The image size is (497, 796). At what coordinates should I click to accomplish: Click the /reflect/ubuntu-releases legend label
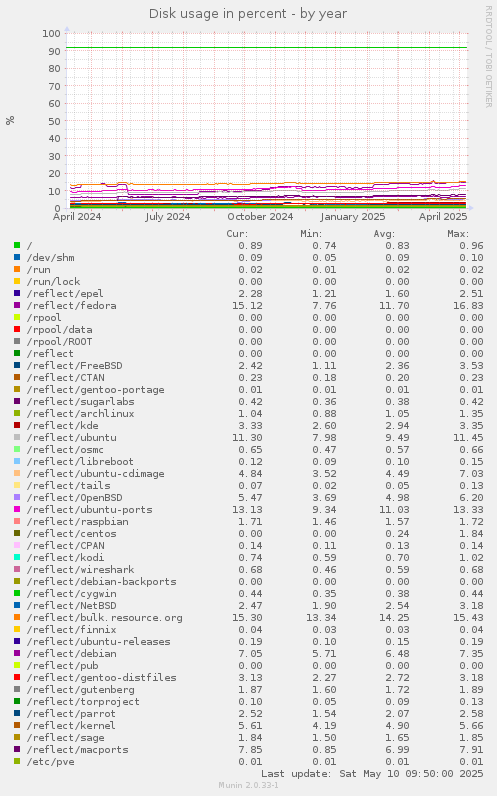[98, 642]
